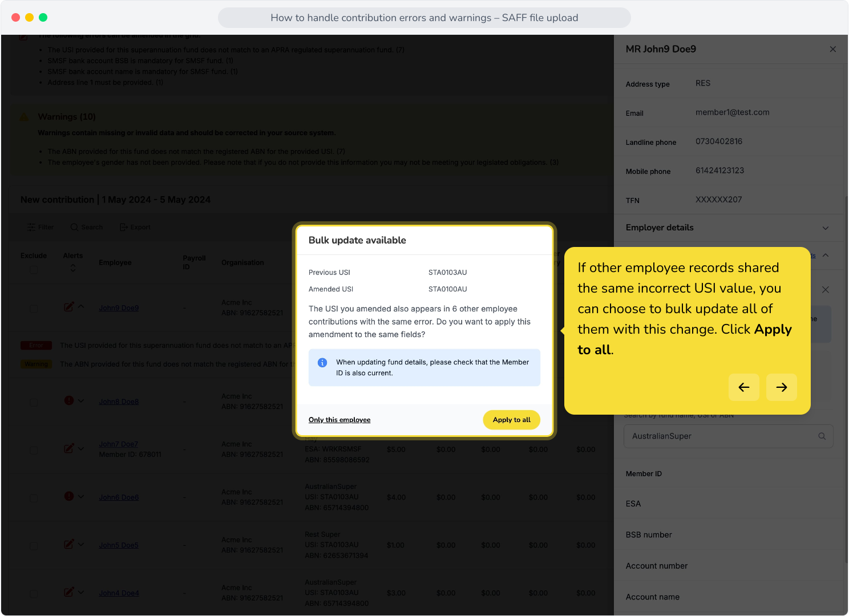Screen dimensions: 849x616
Task: Click the red error icon for John8 Doe8
Action: tap(69, 400)
